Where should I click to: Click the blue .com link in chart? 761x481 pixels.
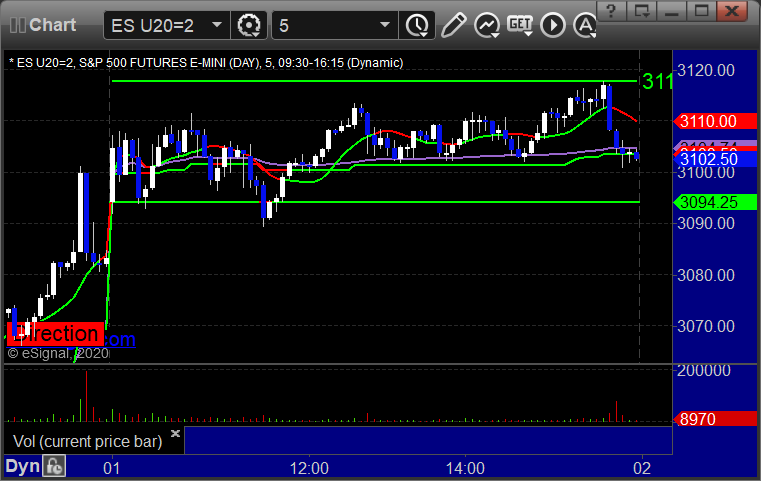120,339
